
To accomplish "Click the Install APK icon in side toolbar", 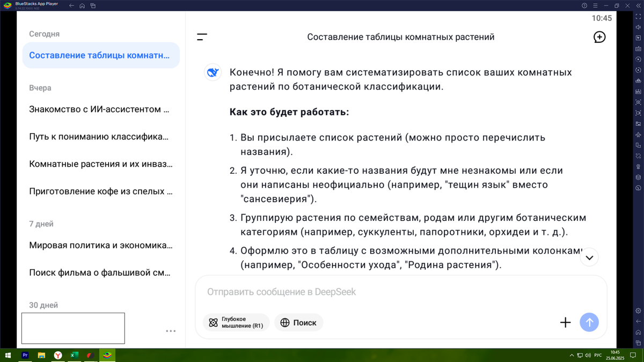I will [638, 91].
